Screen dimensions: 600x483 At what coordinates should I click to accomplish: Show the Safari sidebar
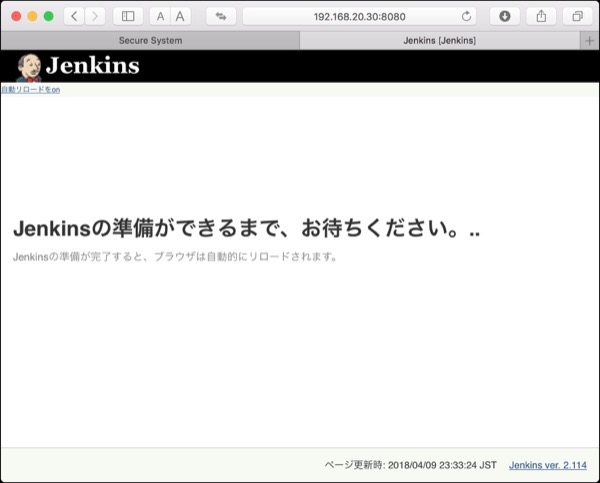point(128,16)
